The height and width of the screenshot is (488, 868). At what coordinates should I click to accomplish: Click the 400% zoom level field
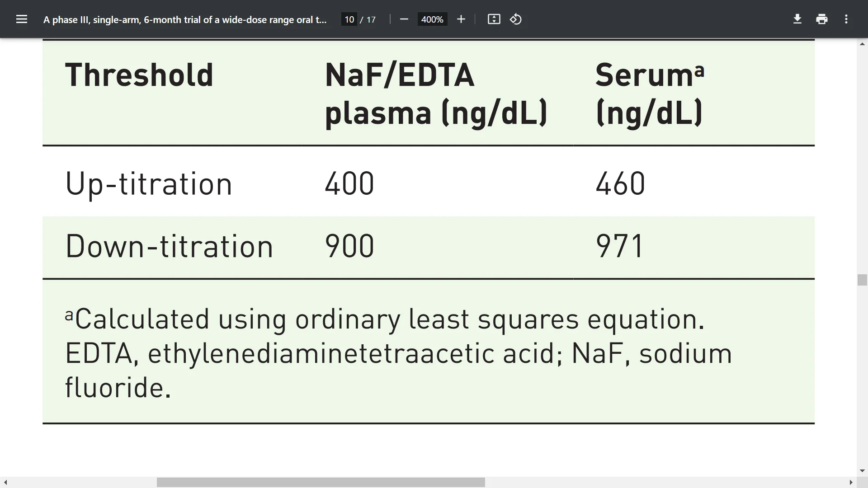click(x=432, y=19)
